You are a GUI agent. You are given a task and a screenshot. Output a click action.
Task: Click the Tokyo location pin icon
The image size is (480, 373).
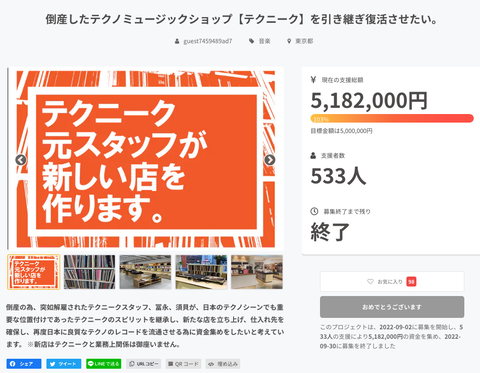(x=289, y=41)
